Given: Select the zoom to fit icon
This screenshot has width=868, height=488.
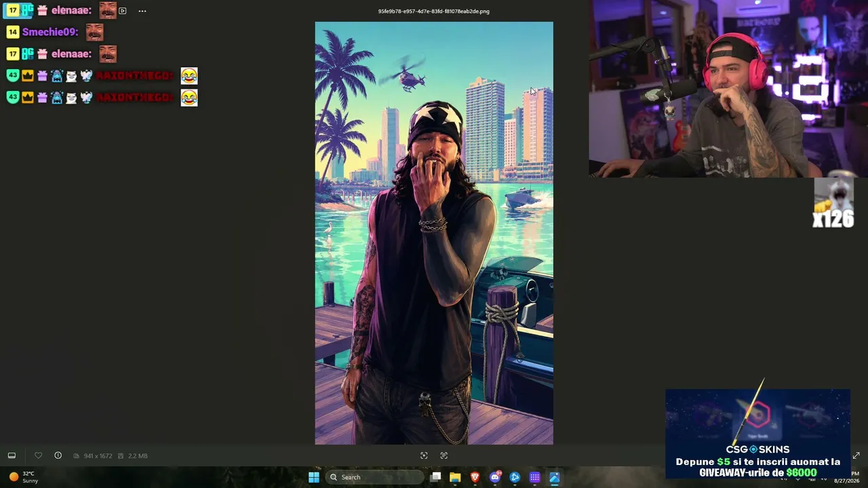Looking at the screenshot, I should click(x=424, y=455).
